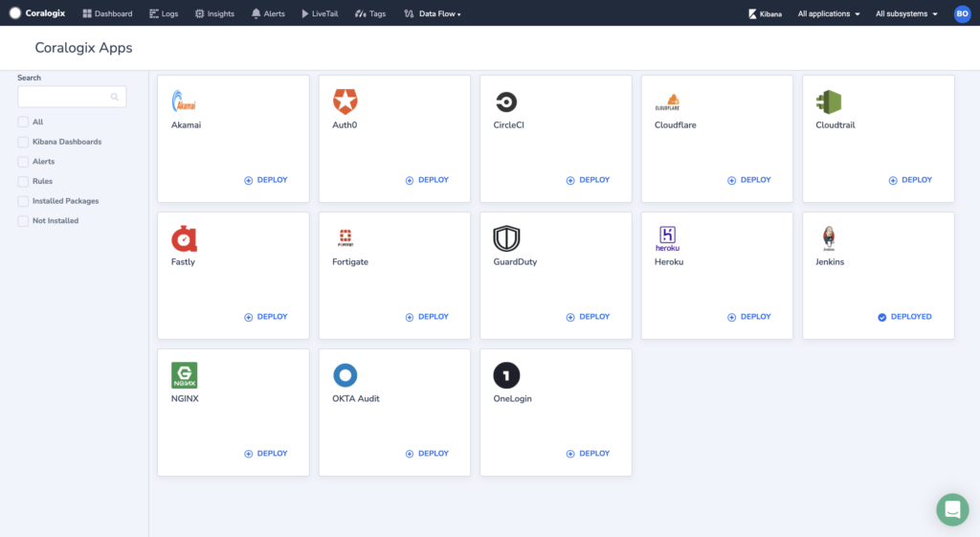Open the Logs page
Screen dimensions: 980x537
click(164, 13)
